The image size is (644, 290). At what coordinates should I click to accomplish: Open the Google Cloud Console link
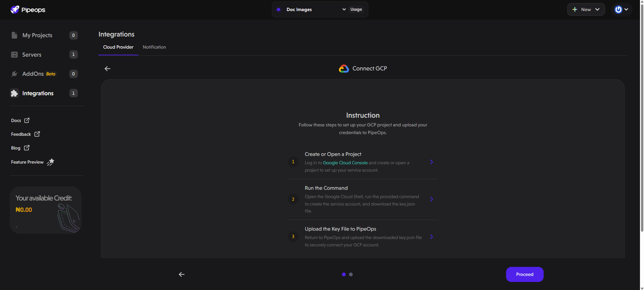click(x=345, y=163)
